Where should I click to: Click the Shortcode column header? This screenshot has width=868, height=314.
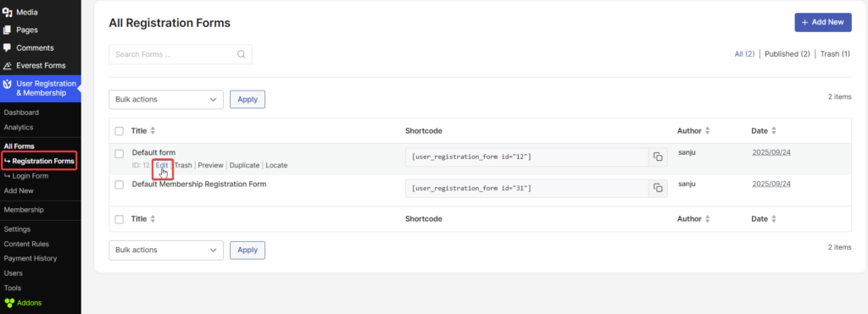tap(424, 131)
